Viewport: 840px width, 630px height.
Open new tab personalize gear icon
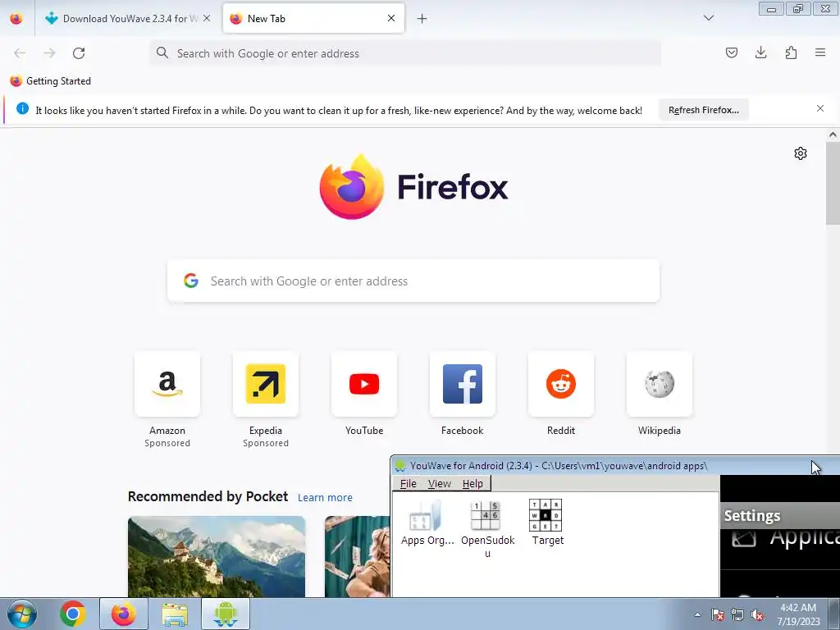click(801, 153)
